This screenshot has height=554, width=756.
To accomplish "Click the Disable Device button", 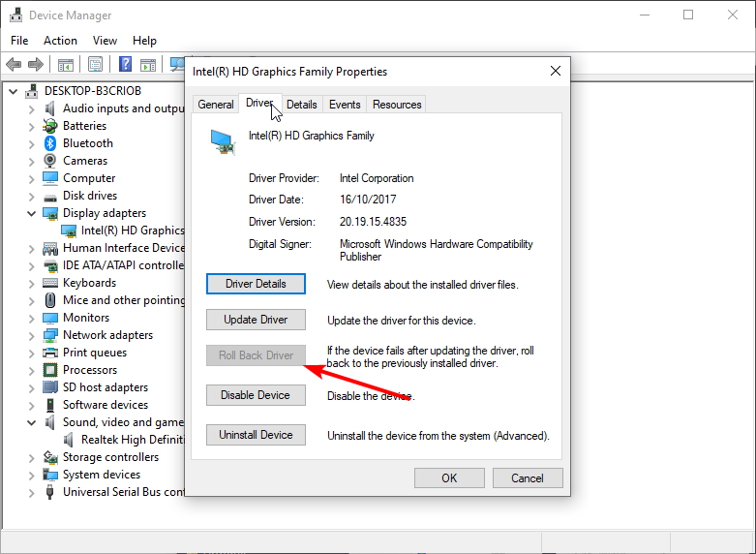I will coord(256,395).
